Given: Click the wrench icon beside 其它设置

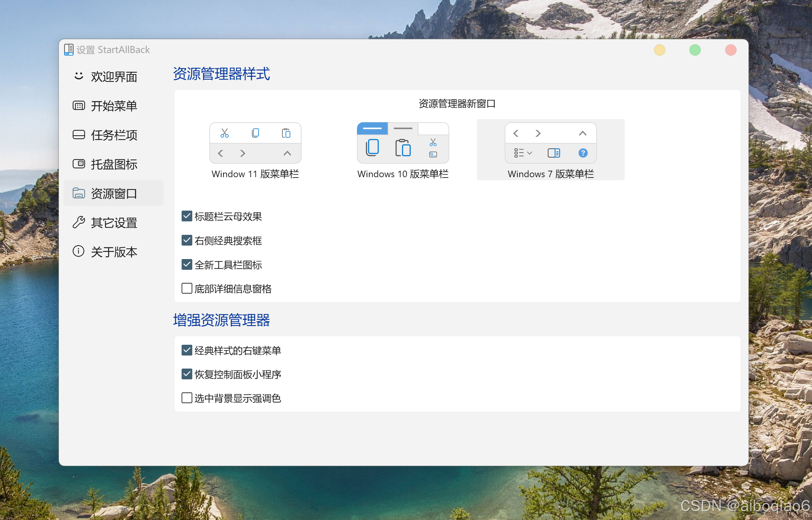Looking at the screenshot, I should [79, 222].
